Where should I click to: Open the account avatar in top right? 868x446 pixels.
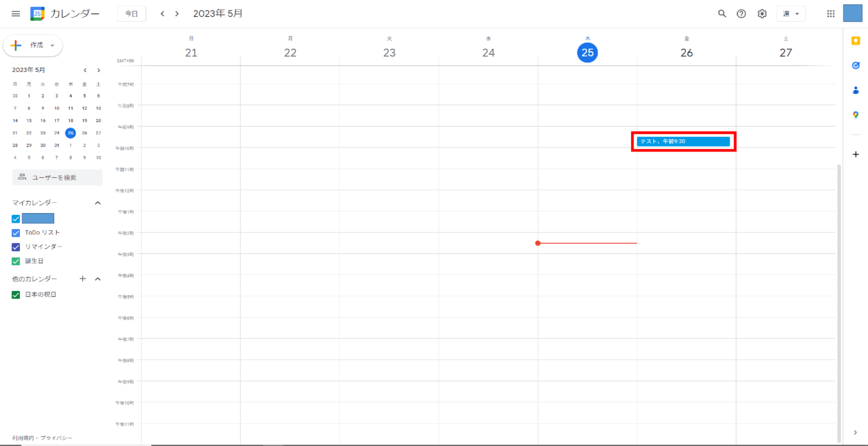point(852,13)
